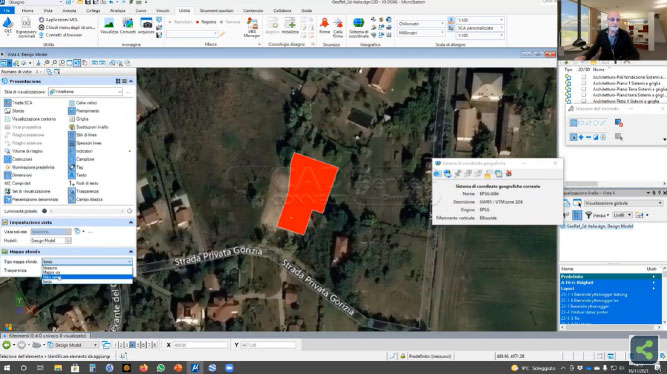Toggle the Dimensioni view attribute
The image size is (667, 374).
pyautogui.click(x=18, y=175)
